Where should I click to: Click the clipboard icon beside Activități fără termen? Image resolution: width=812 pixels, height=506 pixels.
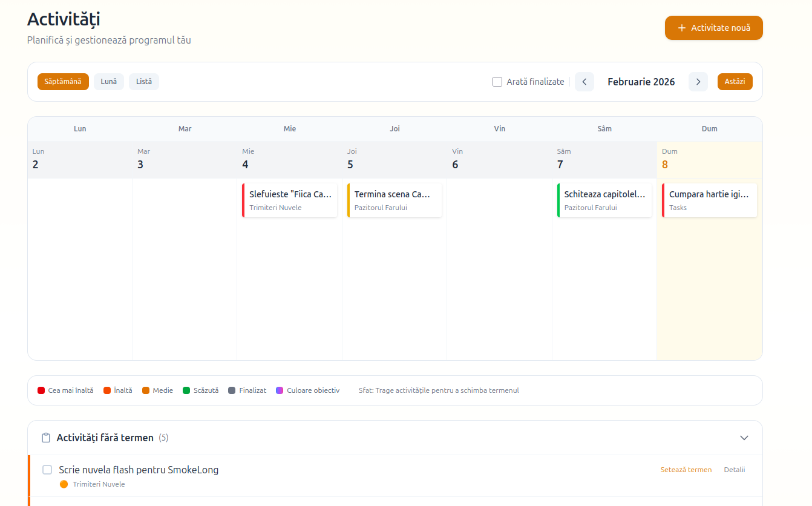(46, 438)
